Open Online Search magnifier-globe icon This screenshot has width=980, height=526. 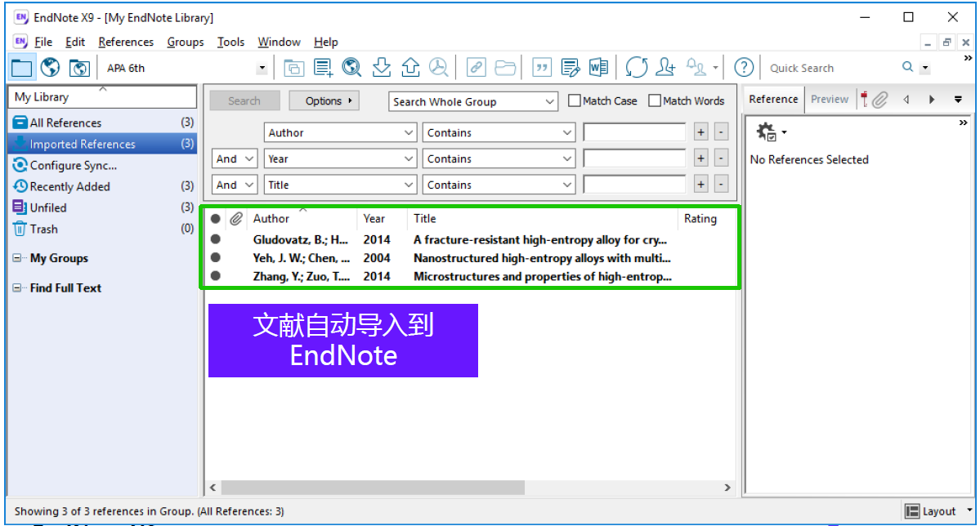point(351,68)
